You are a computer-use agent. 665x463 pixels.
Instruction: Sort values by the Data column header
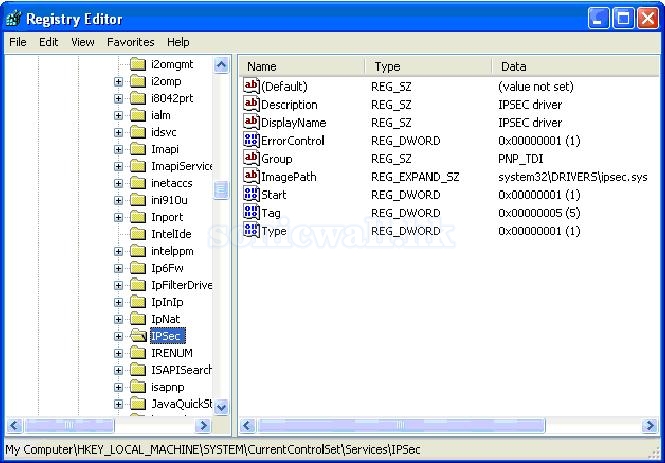[x=575, y=67]
